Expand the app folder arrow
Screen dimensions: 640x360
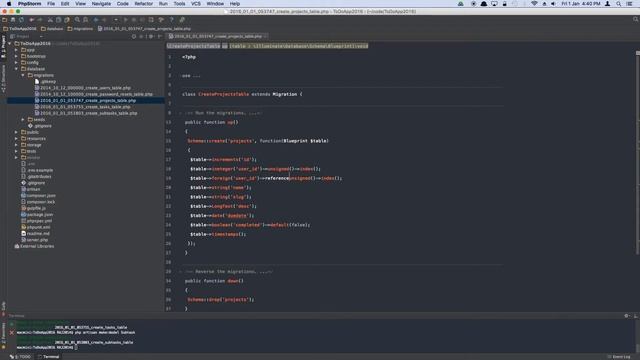16,50
